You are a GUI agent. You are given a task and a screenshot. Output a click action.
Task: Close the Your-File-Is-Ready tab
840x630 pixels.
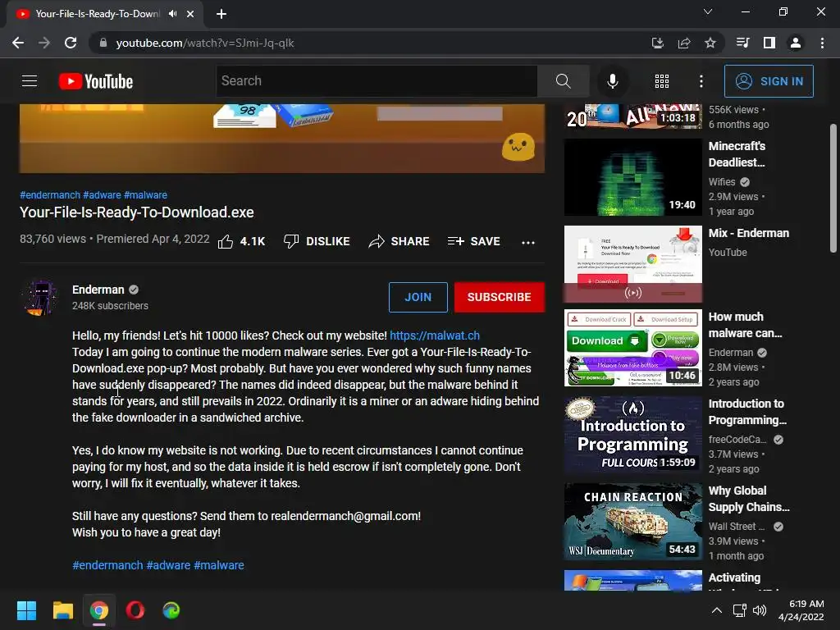click(190, 14)
